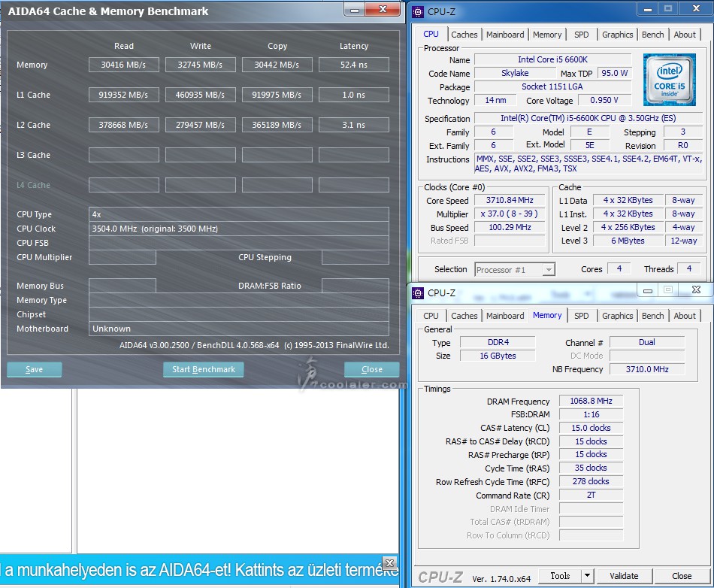Click the Row Refresh Cycle Time value 278 clocks
The height and width of the screenshot is (588, 714).
(591, 481)
